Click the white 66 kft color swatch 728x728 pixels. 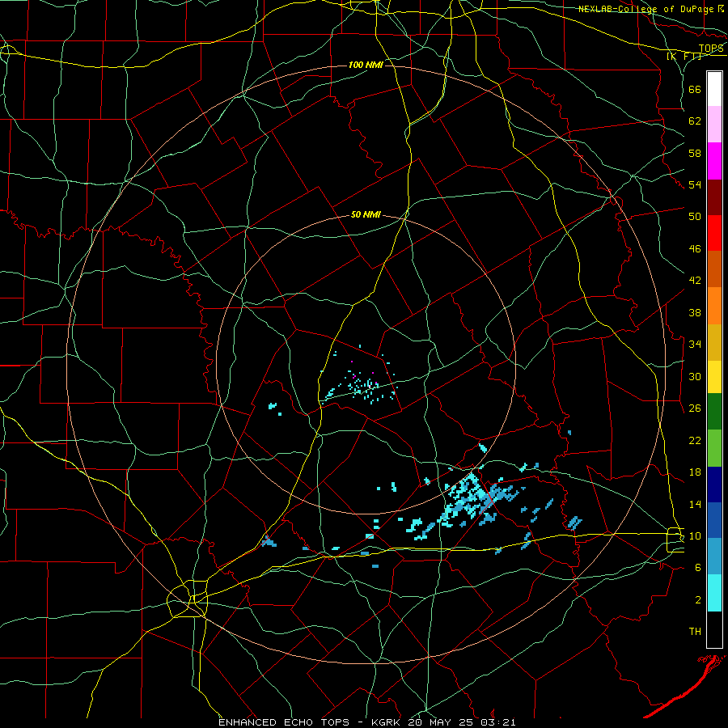[x=714, y=89]
